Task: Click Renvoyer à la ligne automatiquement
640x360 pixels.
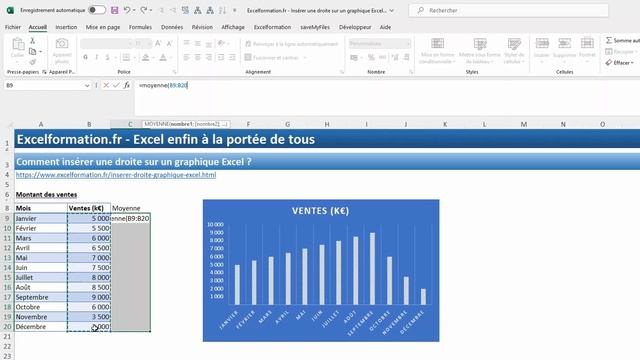Action: click(291, 44)
